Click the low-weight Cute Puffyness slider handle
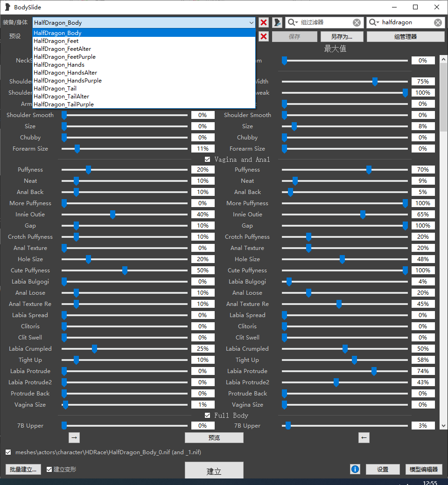The height and width of the screenshot is (485, 448). tap(125, 270)
